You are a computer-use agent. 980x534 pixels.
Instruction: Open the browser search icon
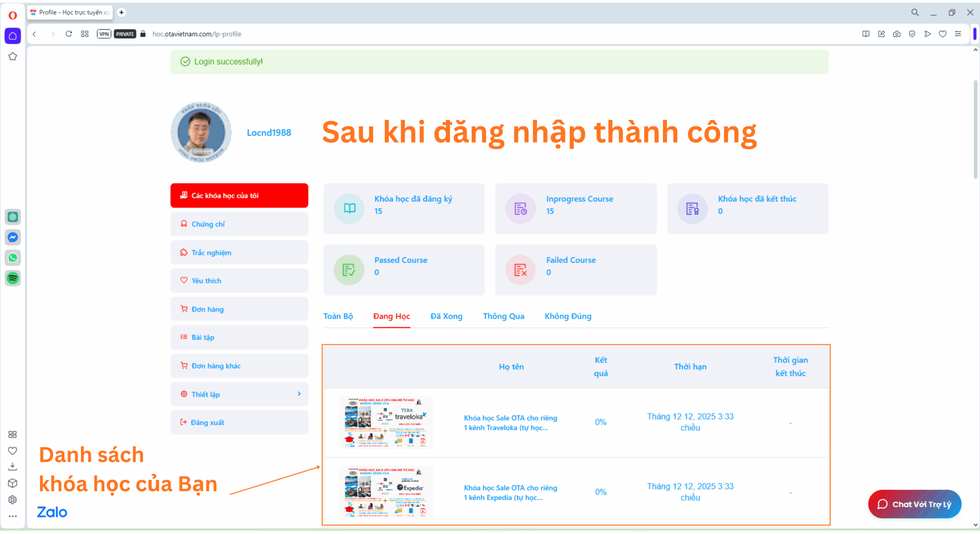(x=915, y=12)
